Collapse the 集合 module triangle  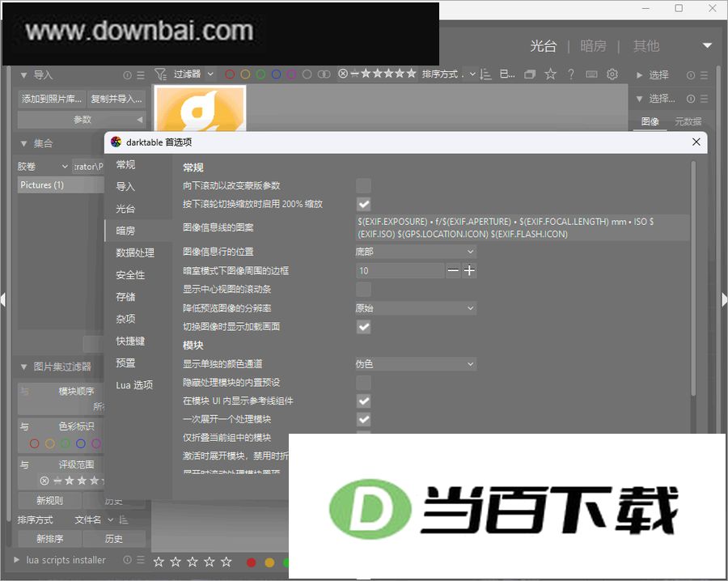pos(23,143)
